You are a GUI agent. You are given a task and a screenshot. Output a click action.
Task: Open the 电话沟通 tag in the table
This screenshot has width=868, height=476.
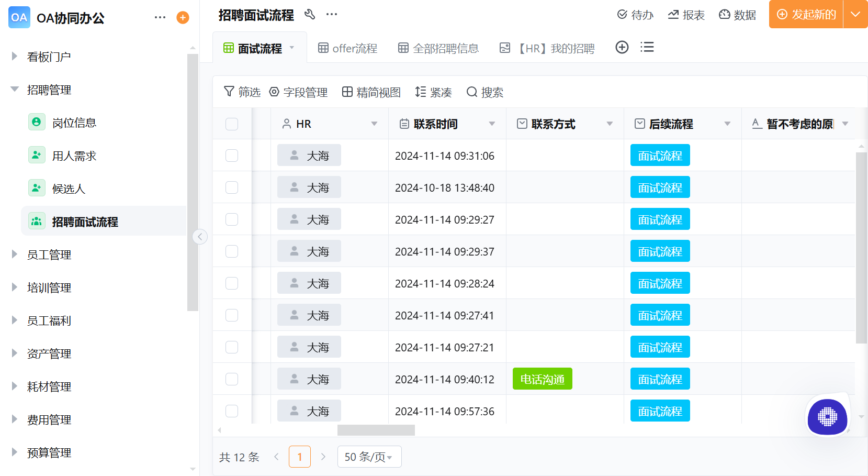click(542, 379)
